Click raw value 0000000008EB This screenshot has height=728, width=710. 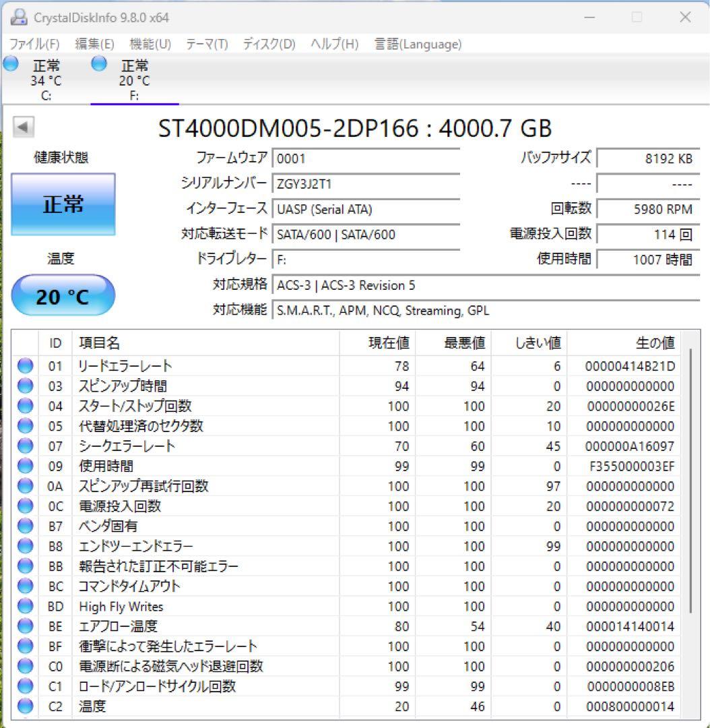(x=631, y=686)
